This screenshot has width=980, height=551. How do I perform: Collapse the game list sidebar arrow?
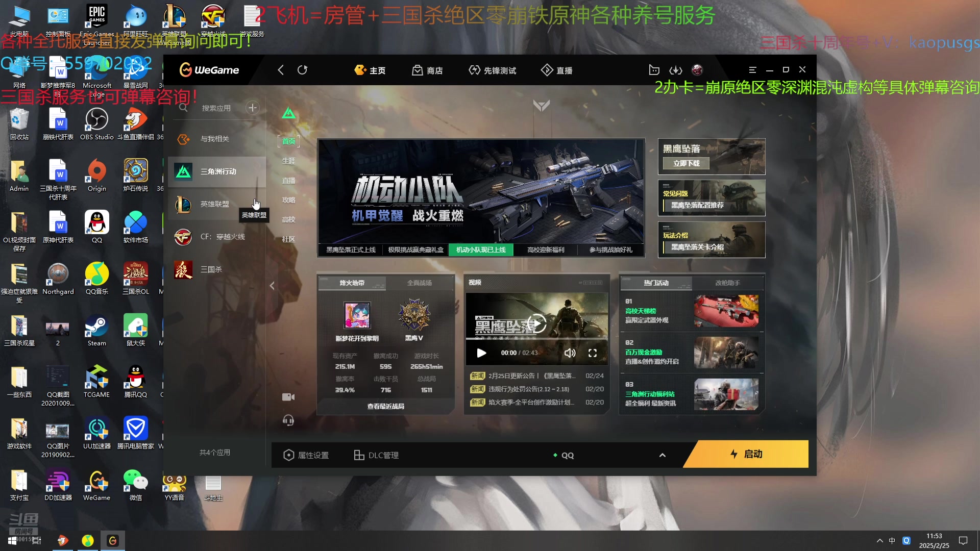(x=272, y=286)
